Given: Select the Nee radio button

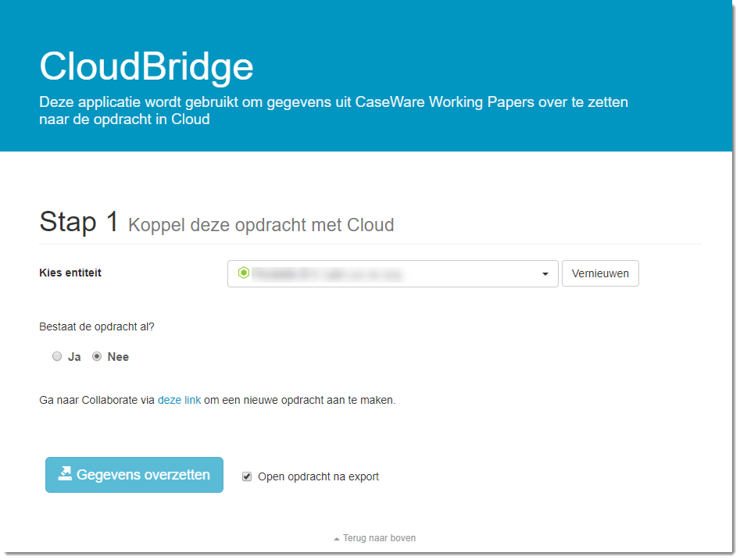Looking at the screenshot, I should (x=97, y=357).
